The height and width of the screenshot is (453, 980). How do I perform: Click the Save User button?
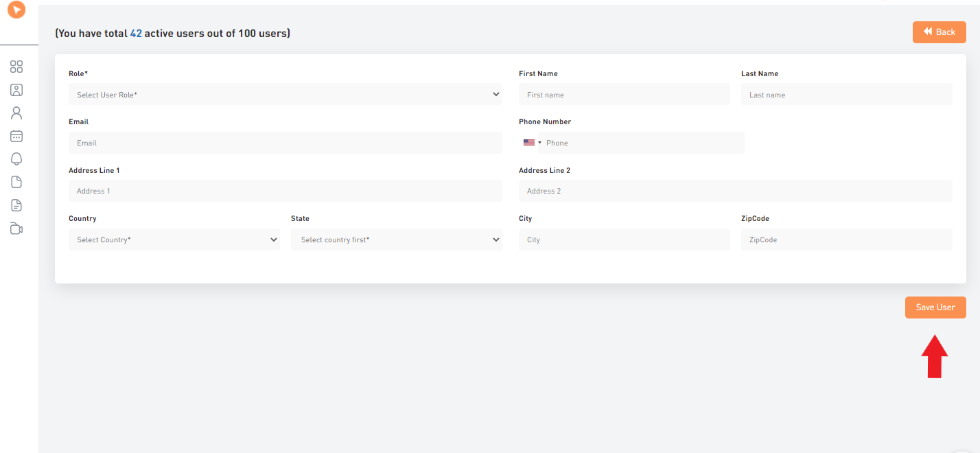935,307
